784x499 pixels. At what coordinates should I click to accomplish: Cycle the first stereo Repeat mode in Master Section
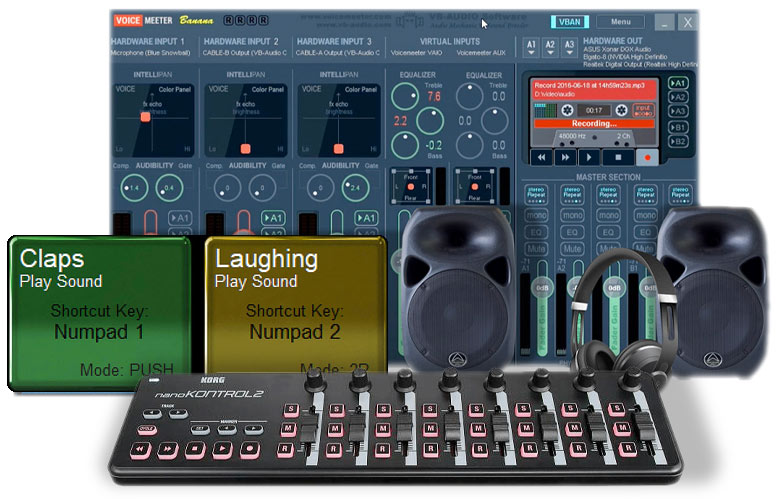pyautogui.click(x=536, y=195)
